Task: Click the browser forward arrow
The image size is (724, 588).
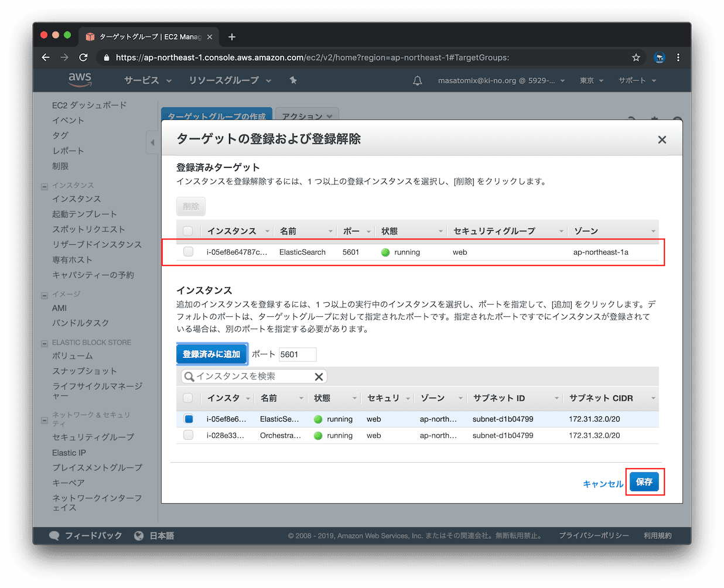Action: pos(64,57)
